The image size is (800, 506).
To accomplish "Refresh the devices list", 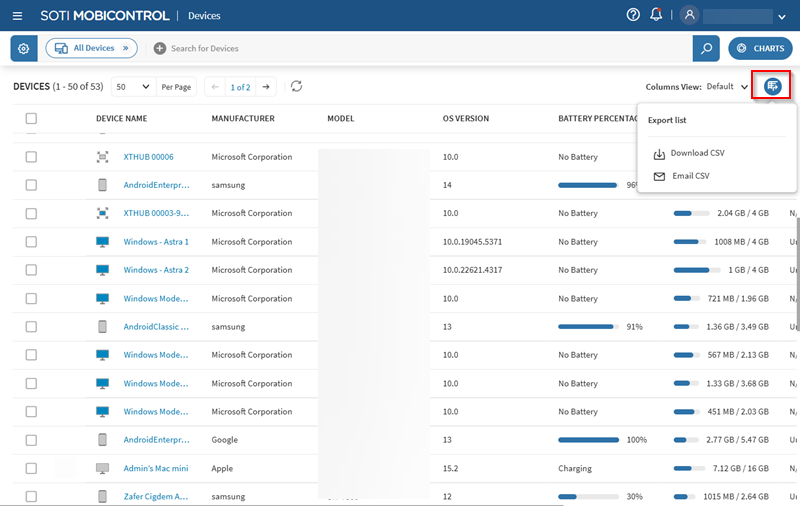I will (296, 87).
